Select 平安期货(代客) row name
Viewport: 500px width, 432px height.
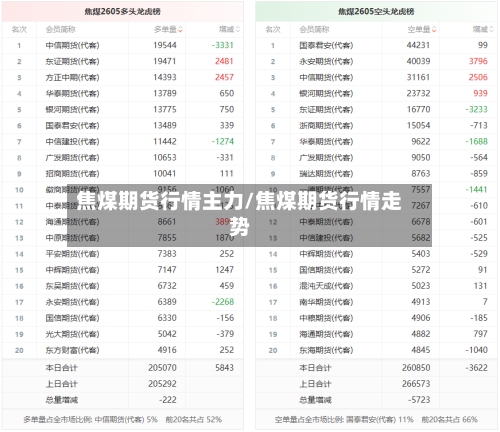pos(72,254)
